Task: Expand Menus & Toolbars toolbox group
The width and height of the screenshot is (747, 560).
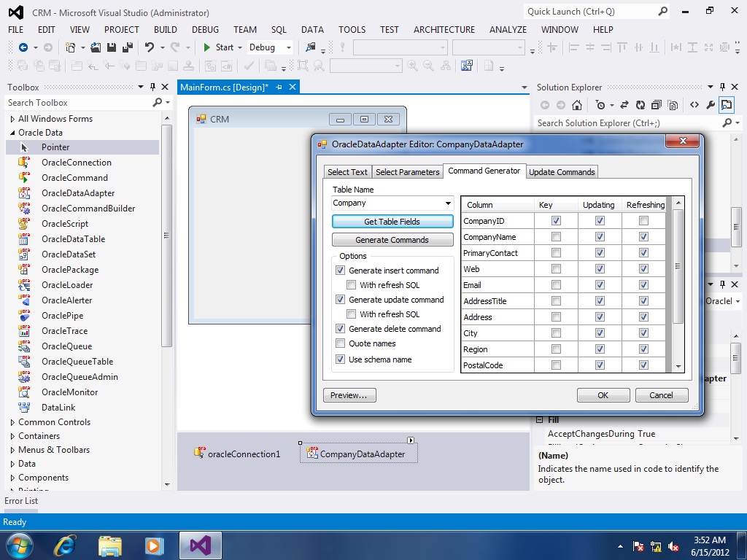Action: click(12, 450)
